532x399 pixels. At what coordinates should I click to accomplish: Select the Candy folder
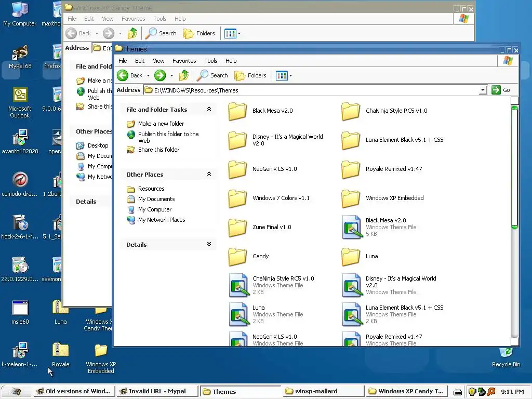click(x=248, y=257)
